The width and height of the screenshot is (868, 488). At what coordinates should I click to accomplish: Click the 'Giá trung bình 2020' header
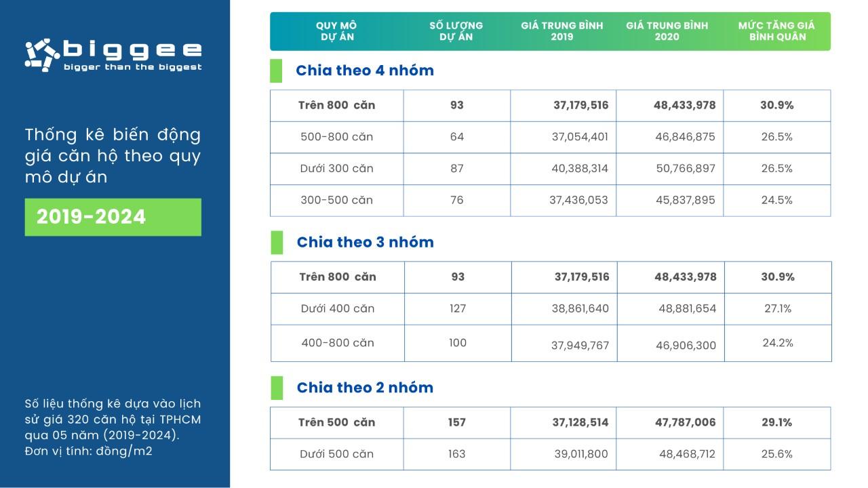point(667,31)
